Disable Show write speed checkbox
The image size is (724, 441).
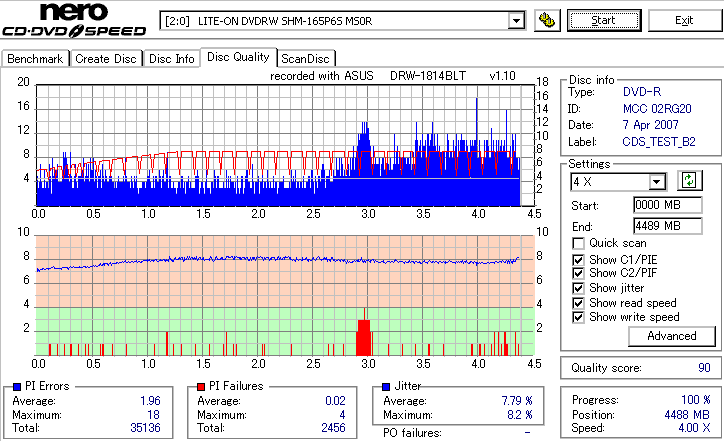pos(578,318)
